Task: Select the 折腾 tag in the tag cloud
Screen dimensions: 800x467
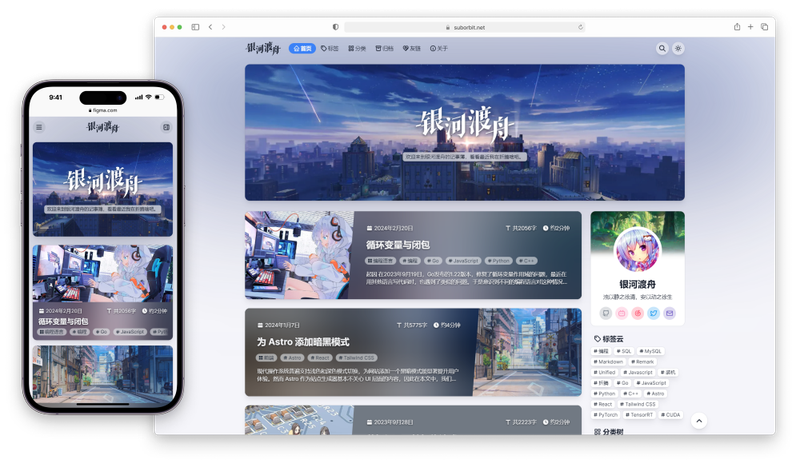Action: [601, 383]
